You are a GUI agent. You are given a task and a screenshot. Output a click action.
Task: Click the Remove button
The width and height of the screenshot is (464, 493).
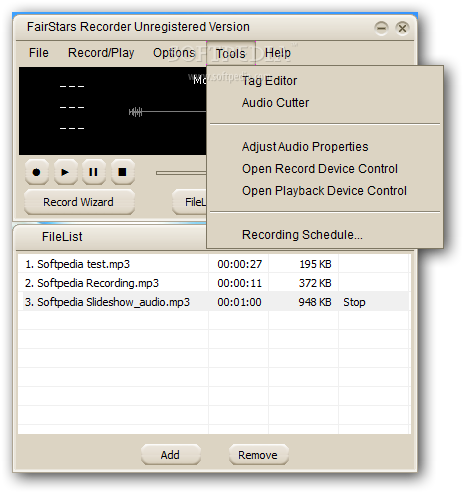259,455
